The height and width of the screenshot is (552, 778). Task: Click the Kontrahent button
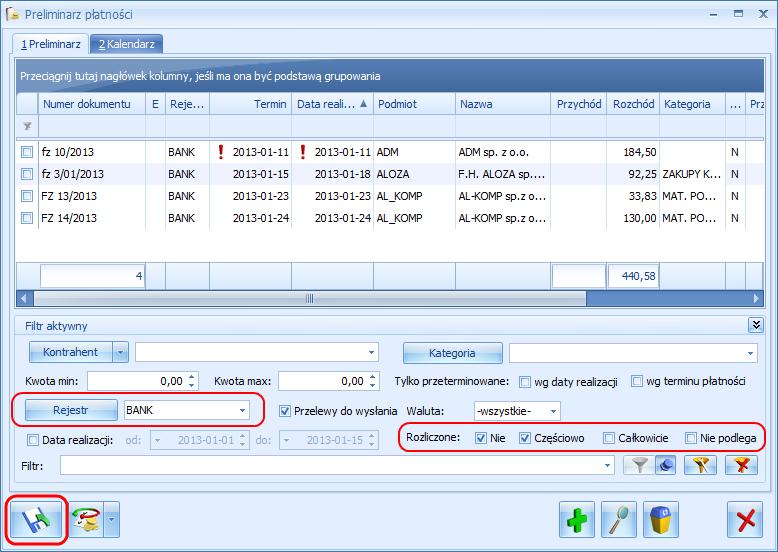point(70,352)
